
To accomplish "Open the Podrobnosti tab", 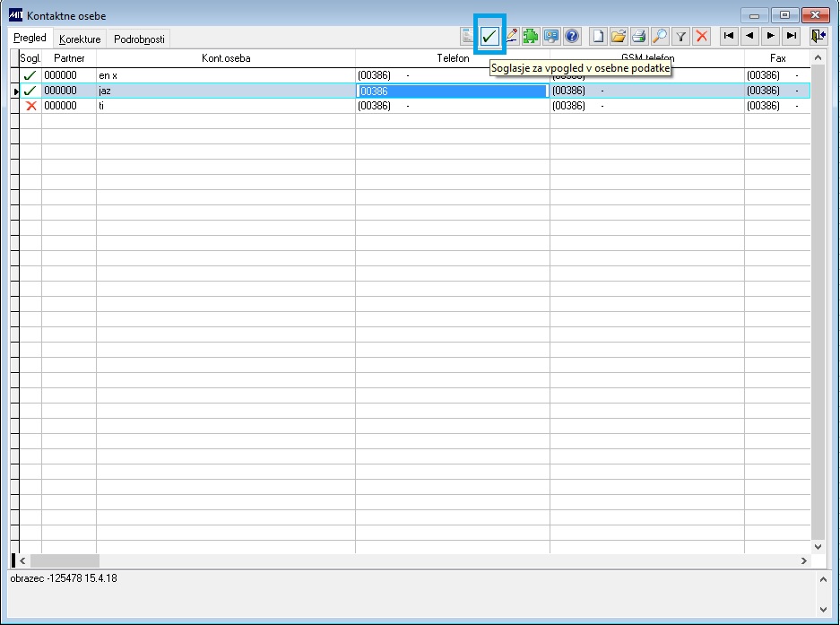I will tap(139, 39).
